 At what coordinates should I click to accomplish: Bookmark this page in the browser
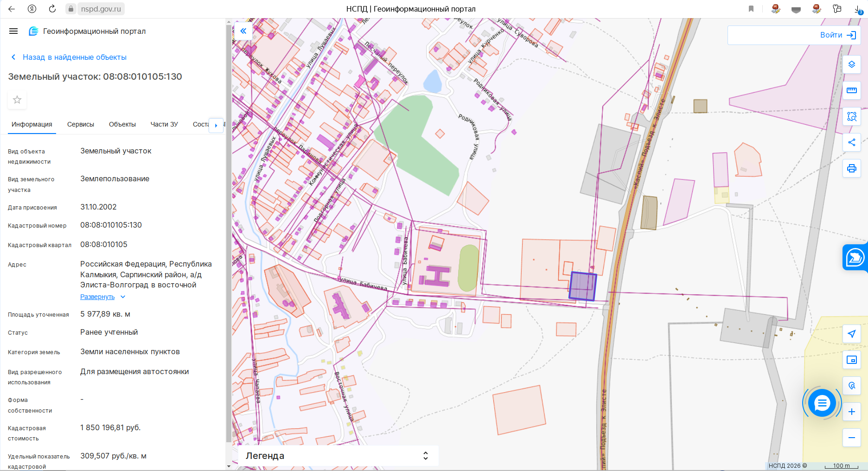[x=751, y=9]
